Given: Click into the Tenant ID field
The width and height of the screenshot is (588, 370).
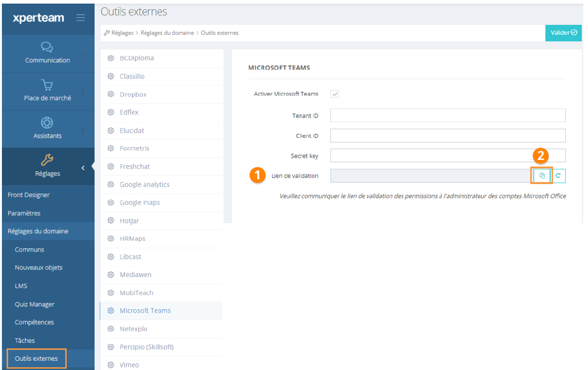Looking at the screenshot, I should [x=448, y=116].
